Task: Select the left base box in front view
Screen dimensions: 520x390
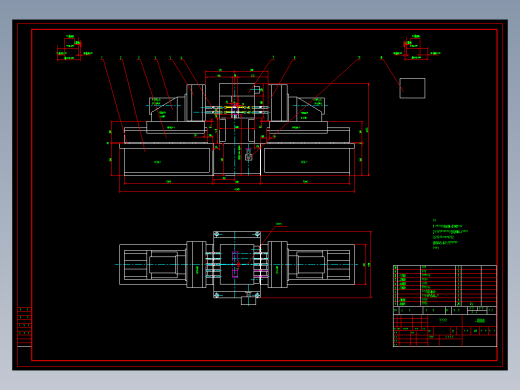Action: click(167, 161)
